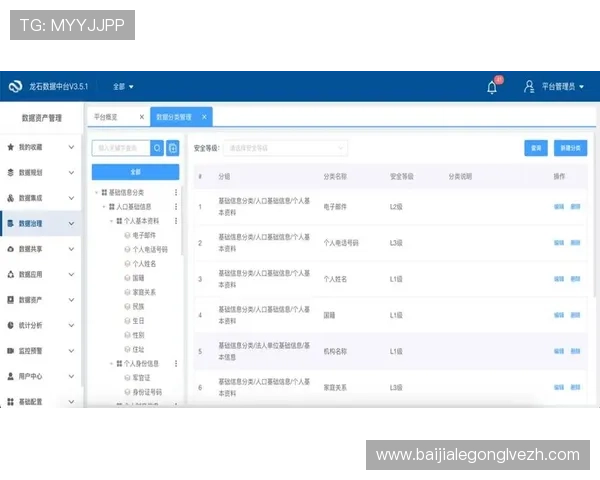This screenshot has width=600, height=480.
Task: Open more options for 人口基础信息 node
Action: 177,206
